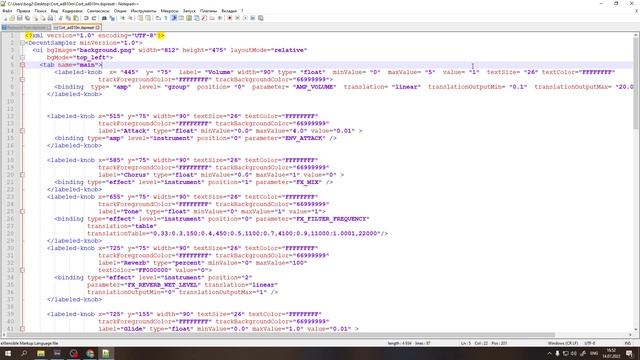This screenshot has height=360, width=640.
Task: Toggle word wrap in toolbar
Action: pos(157,18)
